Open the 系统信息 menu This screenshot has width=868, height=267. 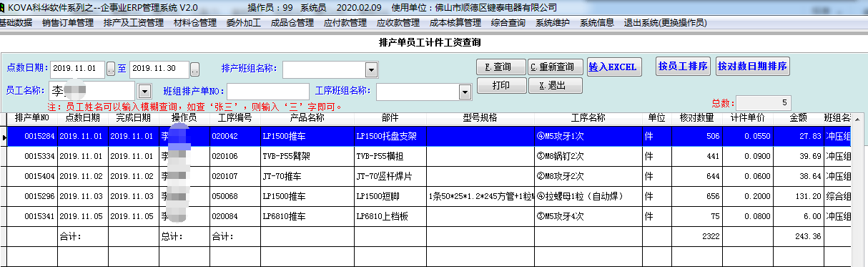pyautogui.click(x=597, y=23)
